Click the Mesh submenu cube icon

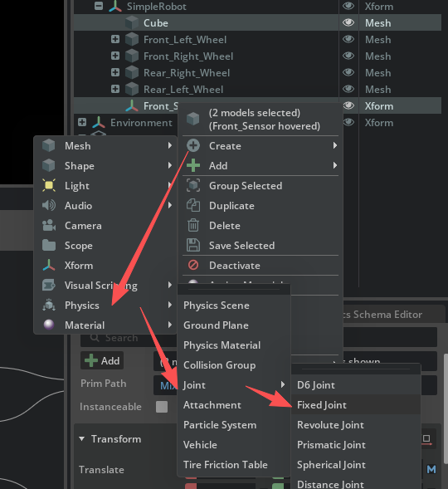49,145
